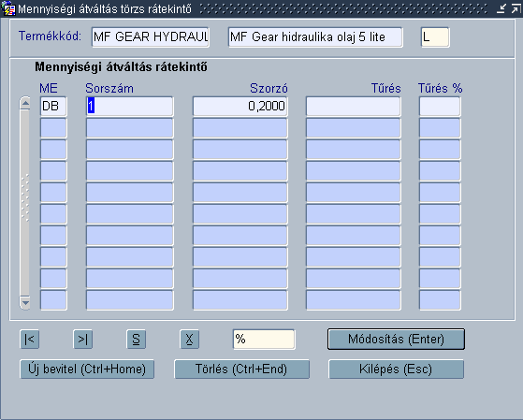Click the Módosítás (Enter) button
523x420 pixels.
396,340
